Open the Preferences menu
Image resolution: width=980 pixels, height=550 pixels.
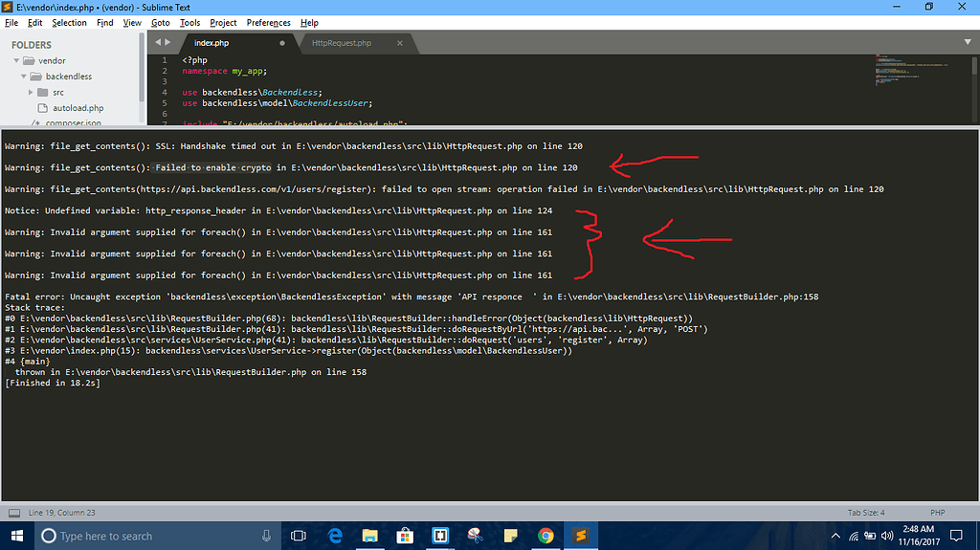[268, 22]
